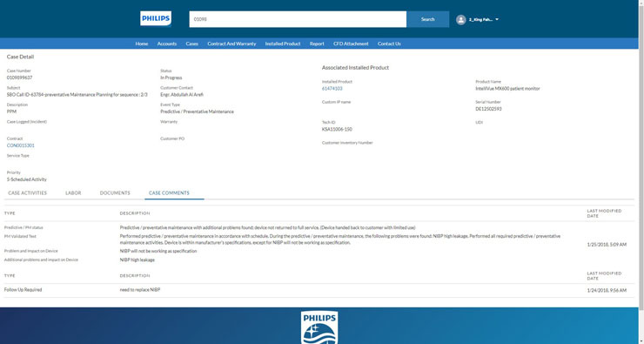Select the Case Comments tab

[169, 192]
